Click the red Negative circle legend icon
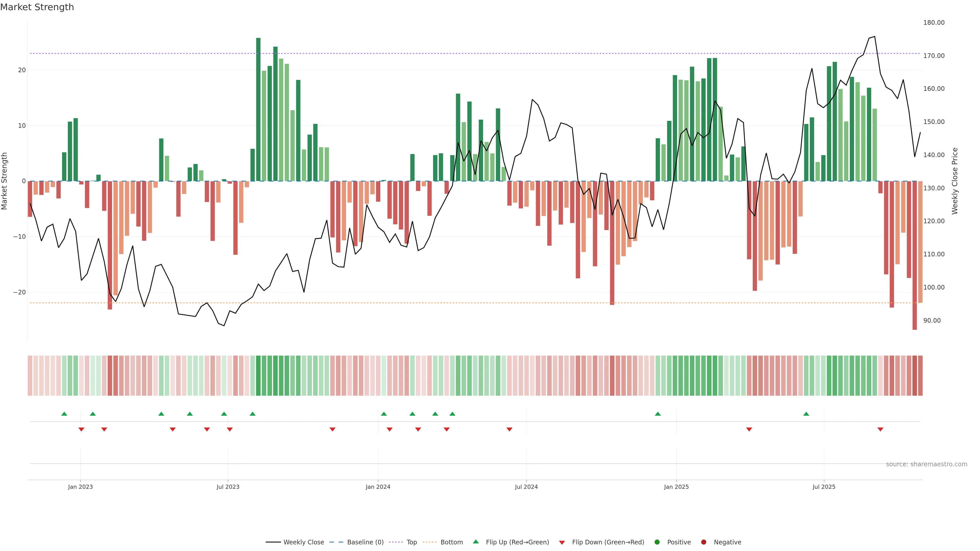Image resolution: width=980 pixels, height=551 pixels. [x=703, y=542]
